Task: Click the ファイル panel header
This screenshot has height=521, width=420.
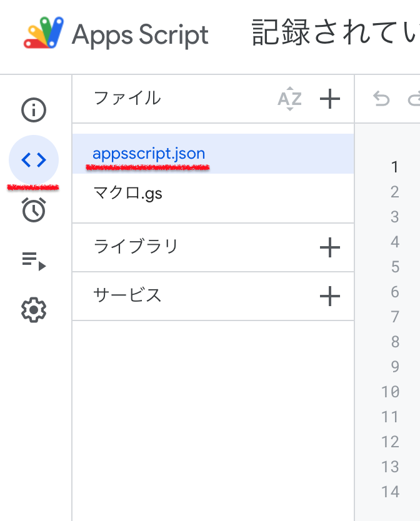Action: tap(127, 98)
